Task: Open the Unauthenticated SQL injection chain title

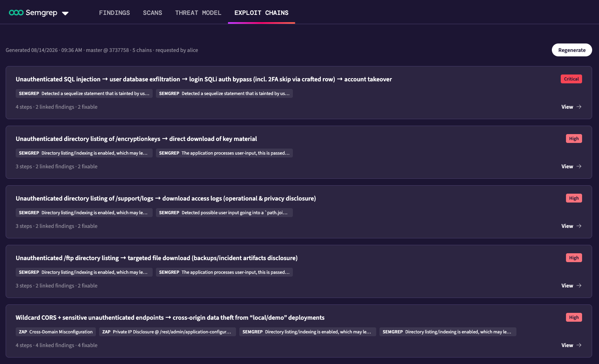Action: click(204, 79)
